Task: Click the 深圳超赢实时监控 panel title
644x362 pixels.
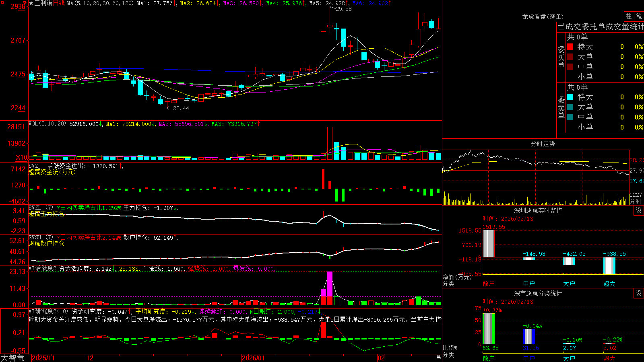Action: click(x=538, y=210)
